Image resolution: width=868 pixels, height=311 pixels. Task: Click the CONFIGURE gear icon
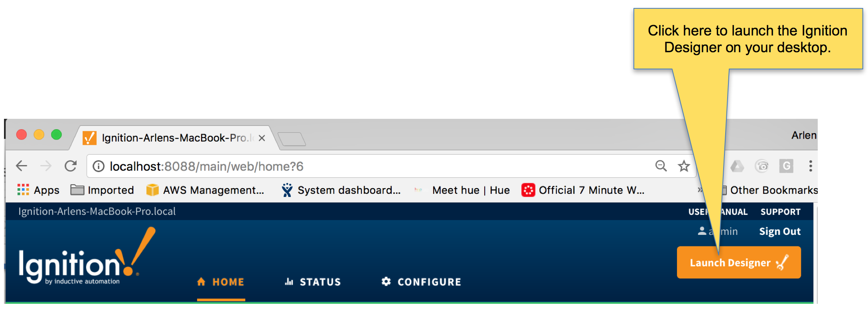click(x=386, y=281)
